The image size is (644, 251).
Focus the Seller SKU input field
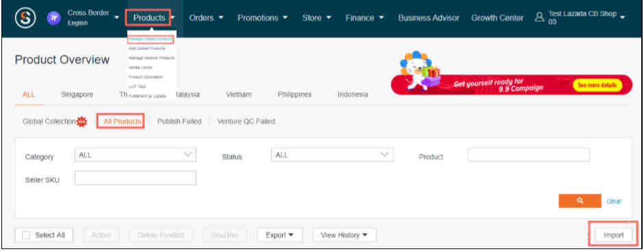(136, 178)
